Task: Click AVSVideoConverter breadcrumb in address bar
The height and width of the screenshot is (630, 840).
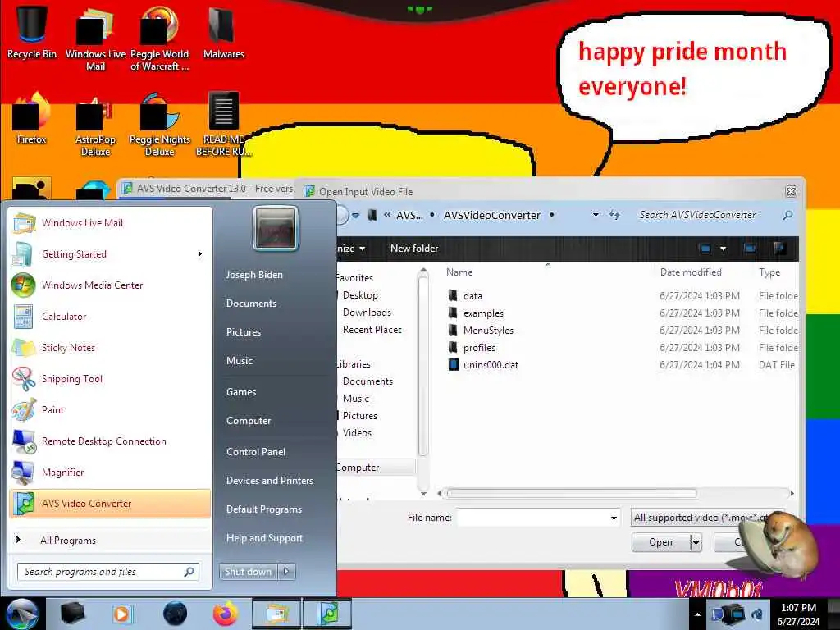Action: 492,216
